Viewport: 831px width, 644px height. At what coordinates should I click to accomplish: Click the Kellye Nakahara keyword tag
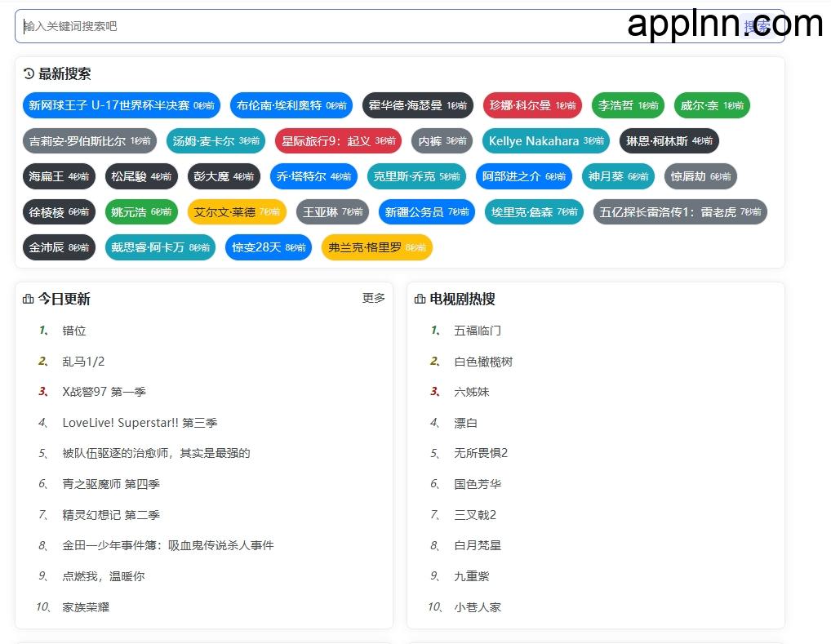tap(545, 141)
